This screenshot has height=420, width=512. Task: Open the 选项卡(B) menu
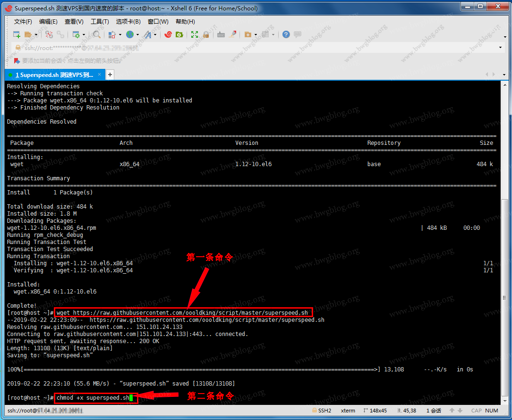coord(128,22)
